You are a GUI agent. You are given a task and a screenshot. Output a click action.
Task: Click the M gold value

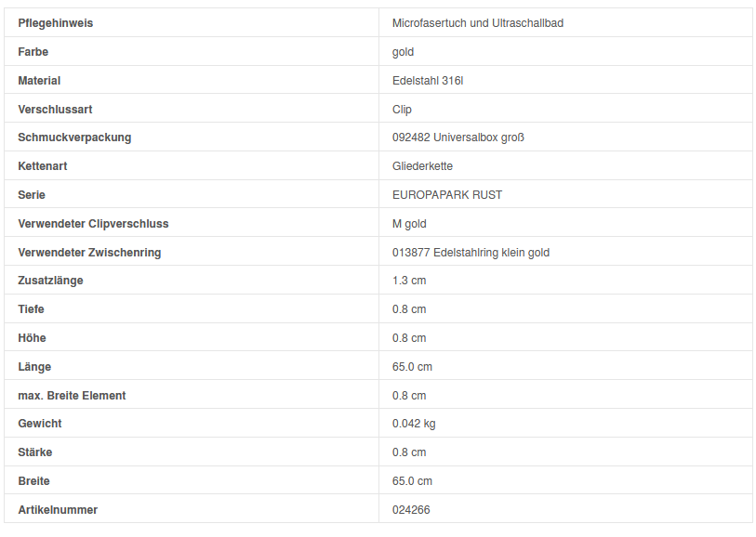pyautogui.click(x=409, y=224)
